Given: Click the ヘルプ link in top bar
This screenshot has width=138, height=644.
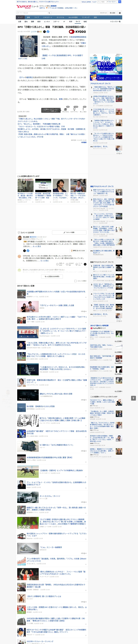Looking at the screenshot, I should (94, 2).
